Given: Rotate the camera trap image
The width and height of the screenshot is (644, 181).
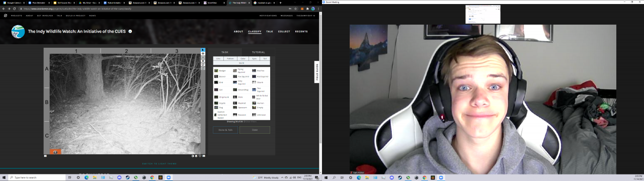Looking at the screenshot, I should (203, 65).
